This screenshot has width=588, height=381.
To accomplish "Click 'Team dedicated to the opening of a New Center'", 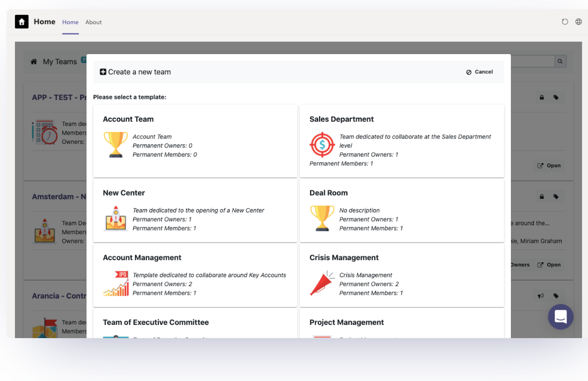I will pos(198,211).
